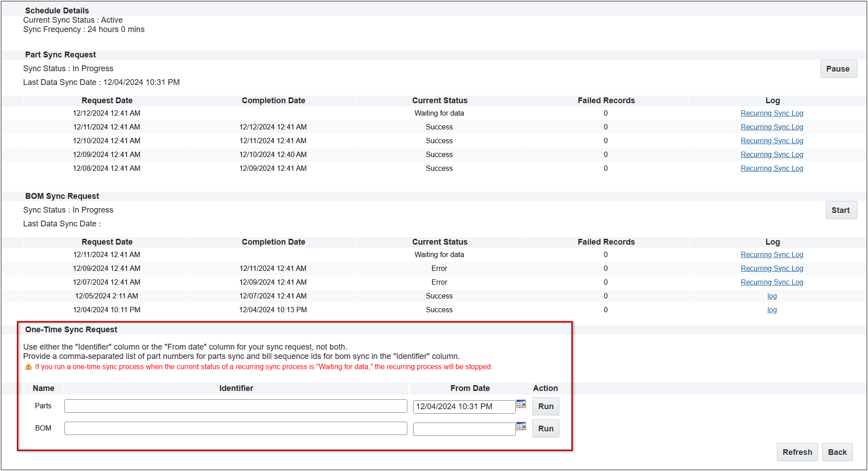Open calendar picker for Parts From Date
The height and width of the screenshot is (471, 868).
coord(521,404)
